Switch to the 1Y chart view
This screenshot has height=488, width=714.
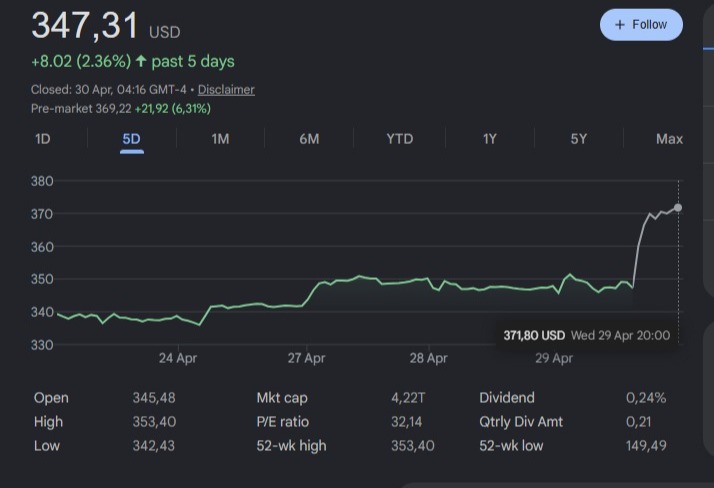(489, 139)
